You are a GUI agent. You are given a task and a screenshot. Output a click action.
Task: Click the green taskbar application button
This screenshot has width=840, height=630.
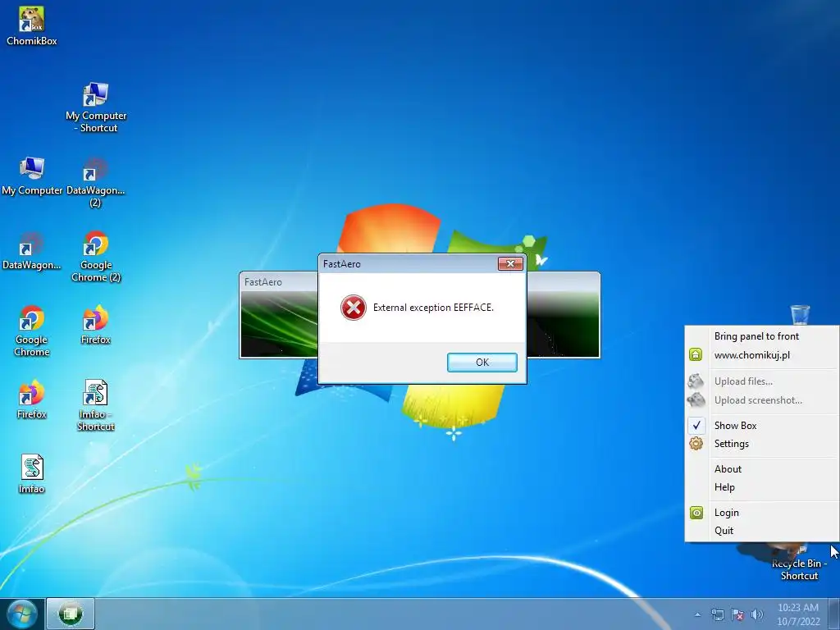pos(71,614)
